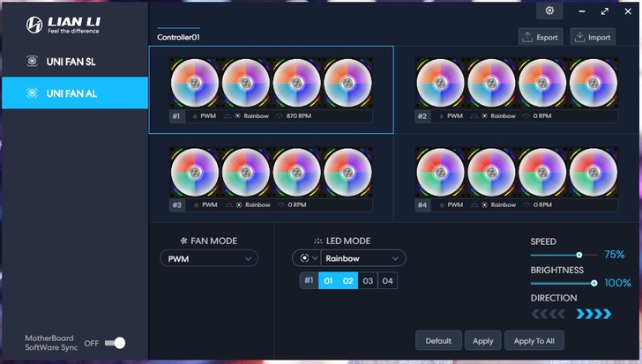The image size is (642, 364).
Task: Click the fan icon beside FAN MODE heading
Action: (183, 241)
